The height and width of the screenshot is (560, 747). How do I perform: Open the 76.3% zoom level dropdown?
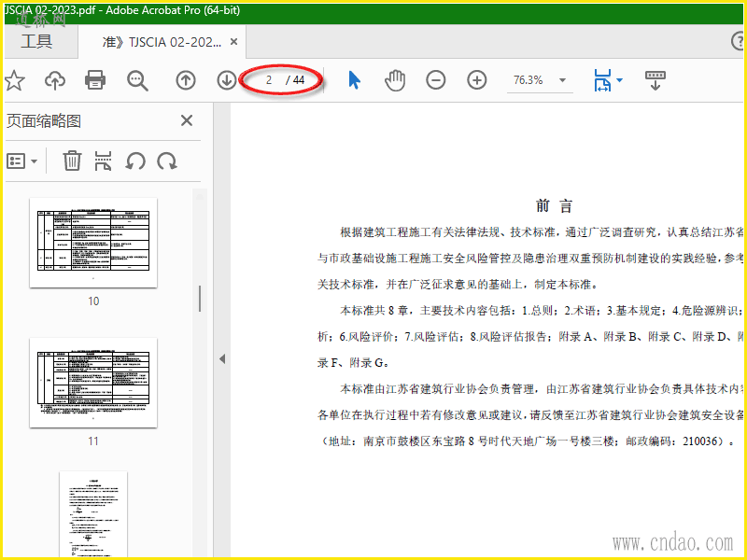click(x=563, y=80)
